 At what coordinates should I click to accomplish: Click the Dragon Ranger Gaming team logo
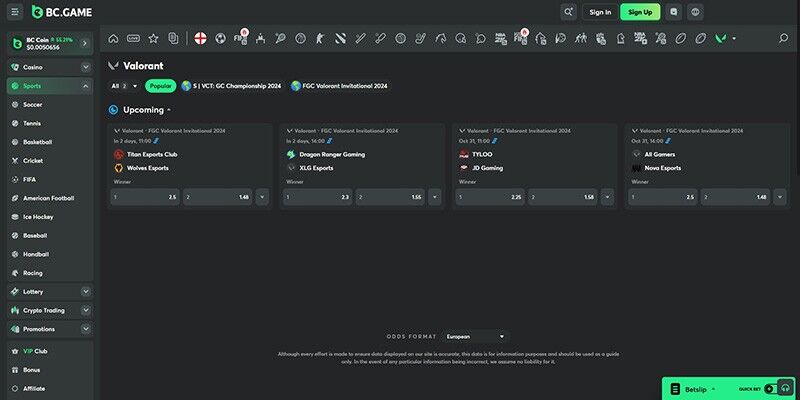(x=291, y=154)
